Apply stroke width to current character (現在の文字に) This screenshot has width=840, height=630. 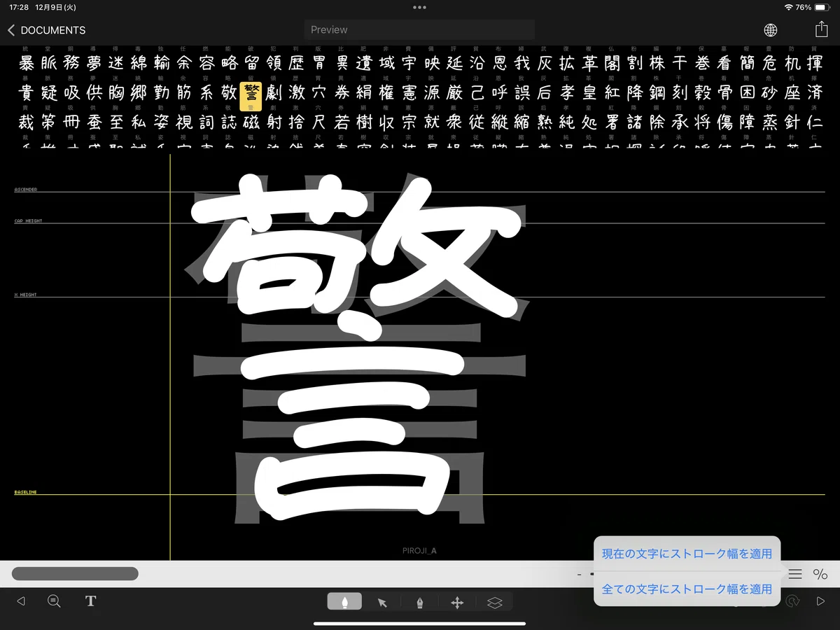[x=687, y=554]
